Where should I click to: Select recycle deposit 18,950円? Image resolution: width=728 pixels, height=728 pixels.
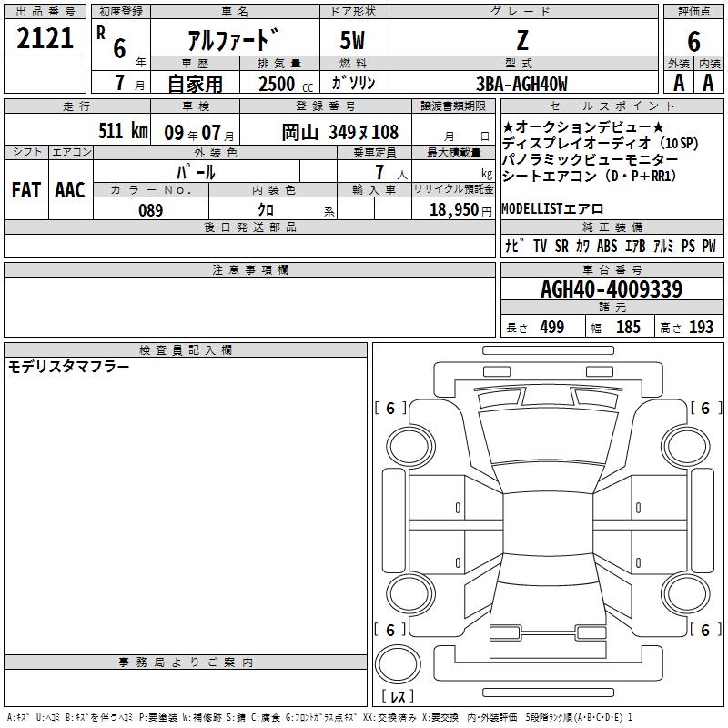point(460,210)
